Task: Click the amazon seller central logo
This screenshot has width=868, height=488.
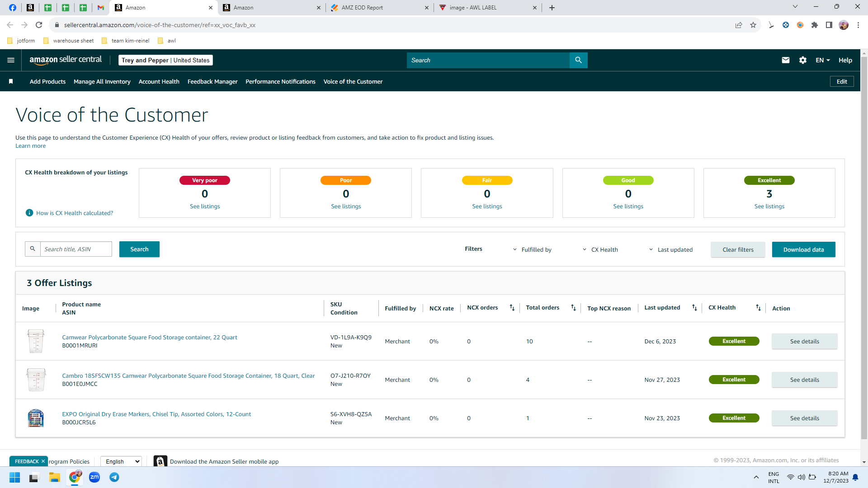Action: point(66,60)
